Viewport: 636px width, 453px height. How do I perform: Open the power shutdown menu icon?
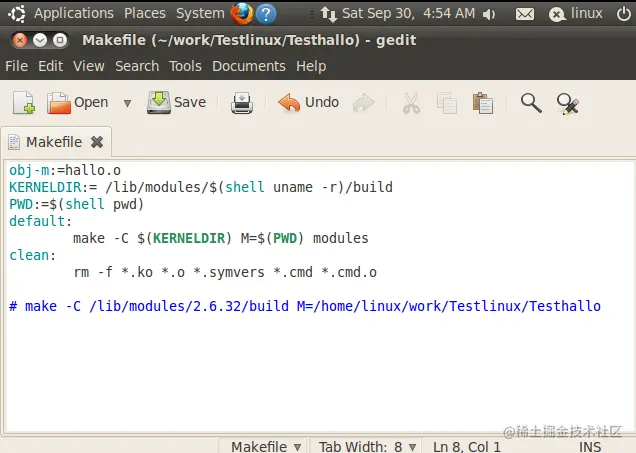pos(624,14)
